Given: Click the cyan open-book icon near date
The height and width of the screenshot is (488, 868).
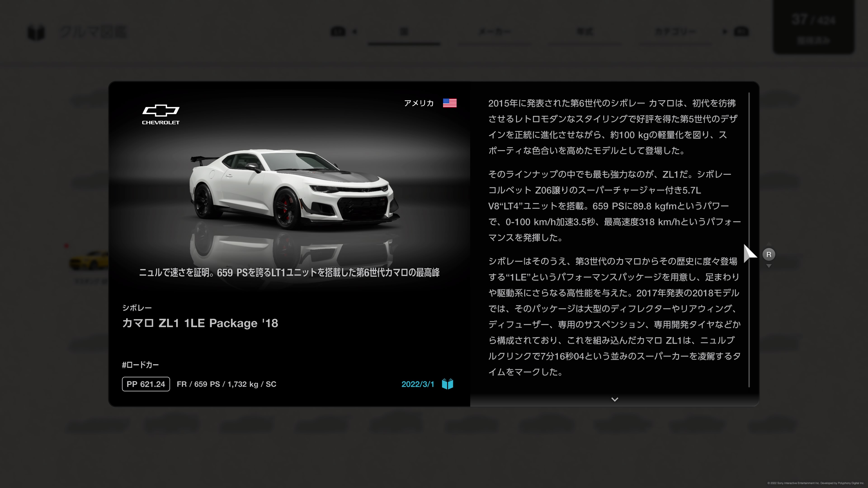Looking at the screenshot, I should click(448, 384).
